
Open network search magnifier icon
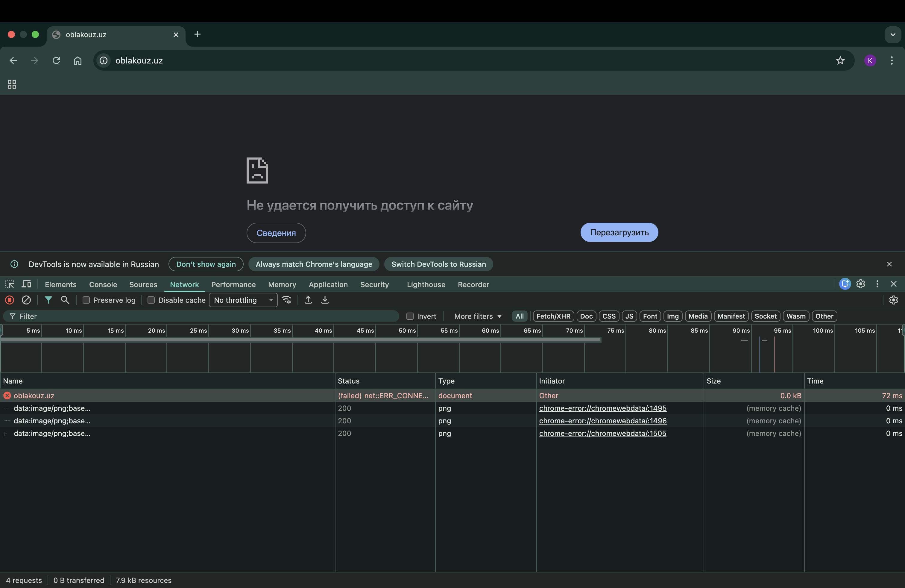click(65, 300)
